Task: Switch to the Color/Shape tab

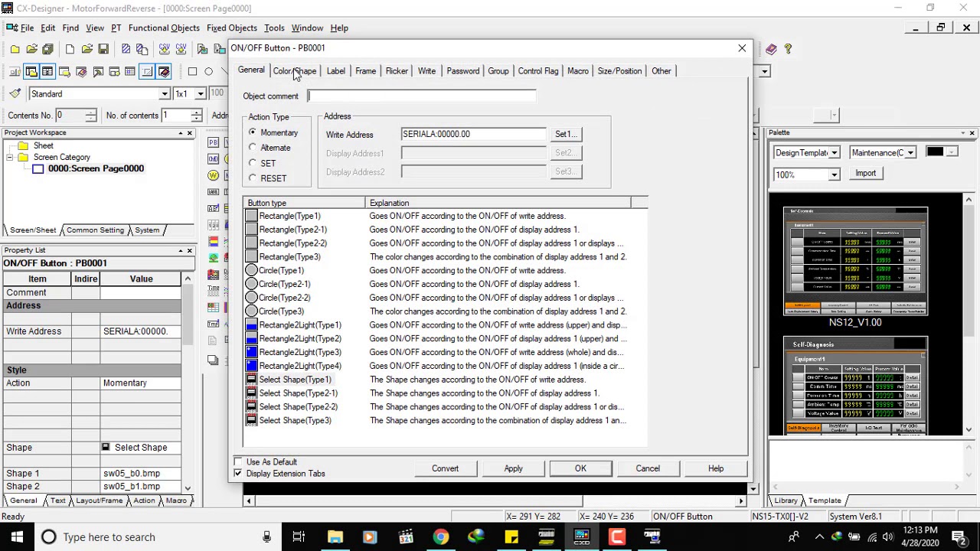Action: [295, 71]
